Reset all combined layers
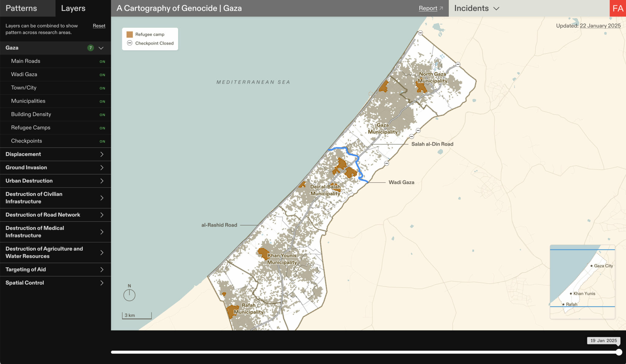 pyautogui.click(x=99, y=26)
